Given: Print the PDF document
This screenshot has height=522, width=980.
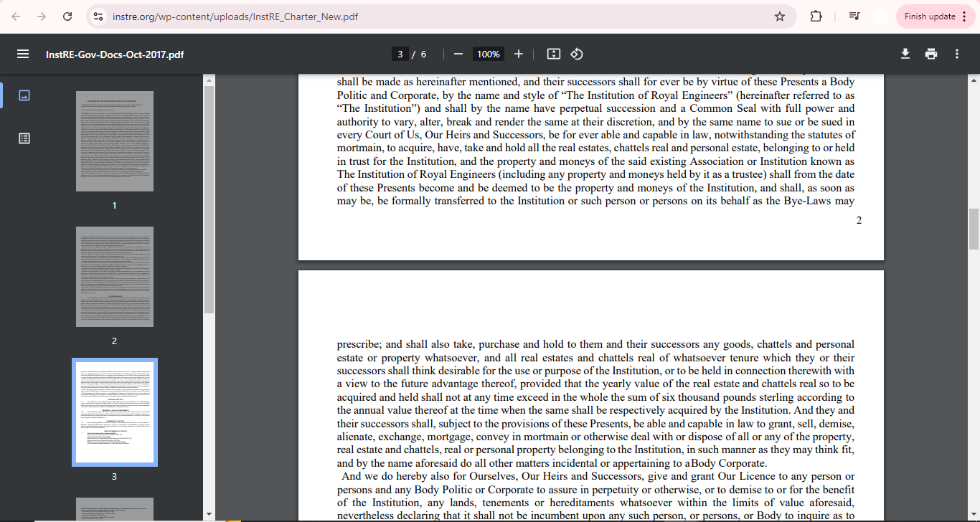Looking at the screenshot, I should (931, 54).
